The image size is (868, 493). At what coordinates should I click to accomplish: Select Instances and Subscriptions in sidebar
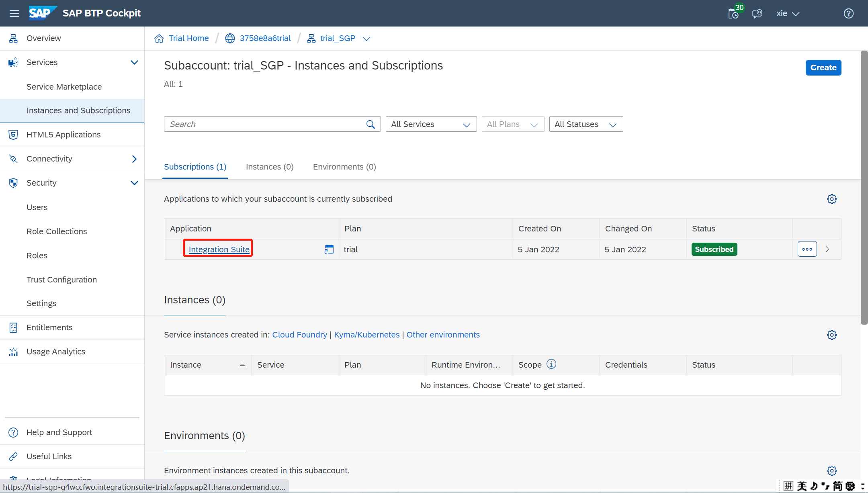[x=72, y=110]
